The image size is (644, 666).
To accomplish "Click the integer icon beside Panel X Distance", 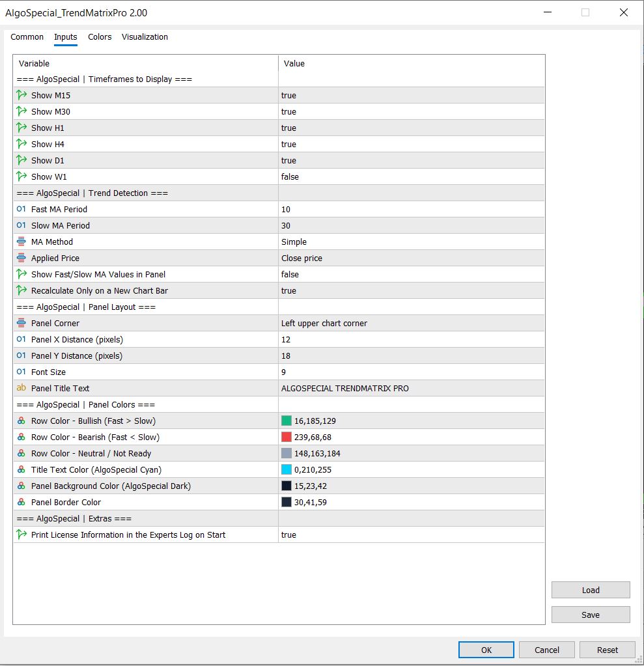I will [21, 339].
